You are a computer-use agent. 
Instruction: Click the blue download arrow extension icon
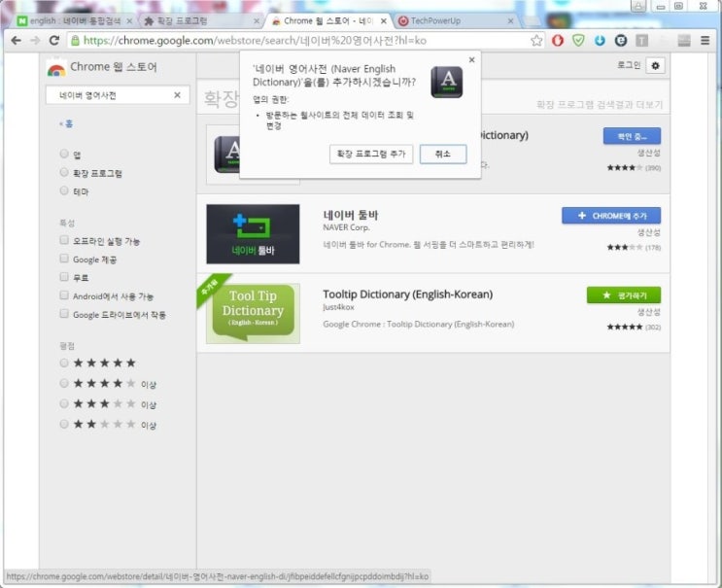coord(600,41)
